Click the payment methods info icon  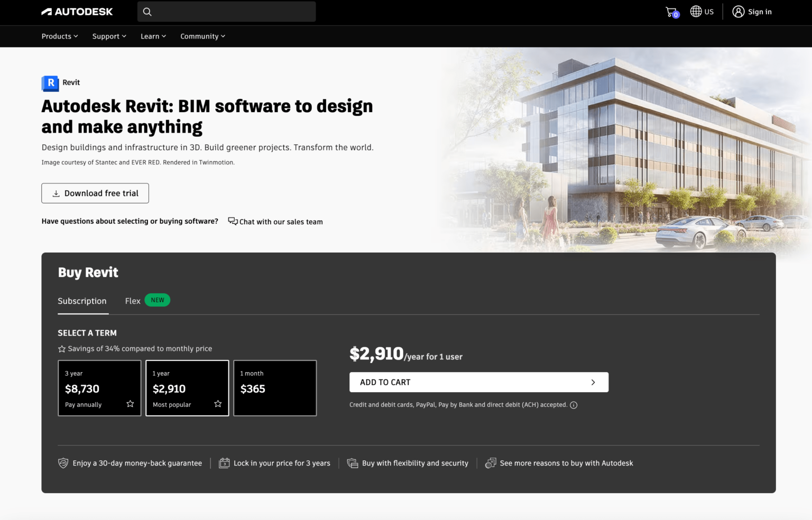[x=574, y=405]
